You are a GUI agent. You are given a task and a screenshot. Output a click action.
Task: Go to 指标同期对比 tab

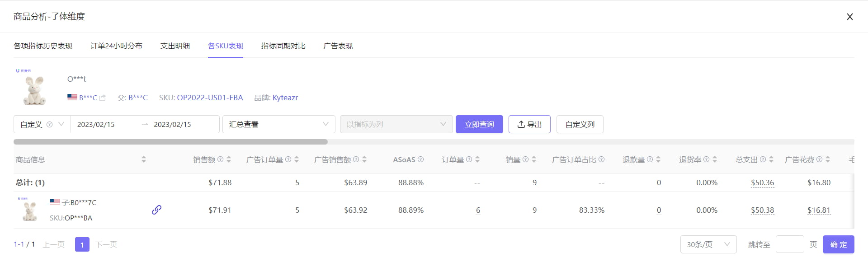click(x=283, y=46)
